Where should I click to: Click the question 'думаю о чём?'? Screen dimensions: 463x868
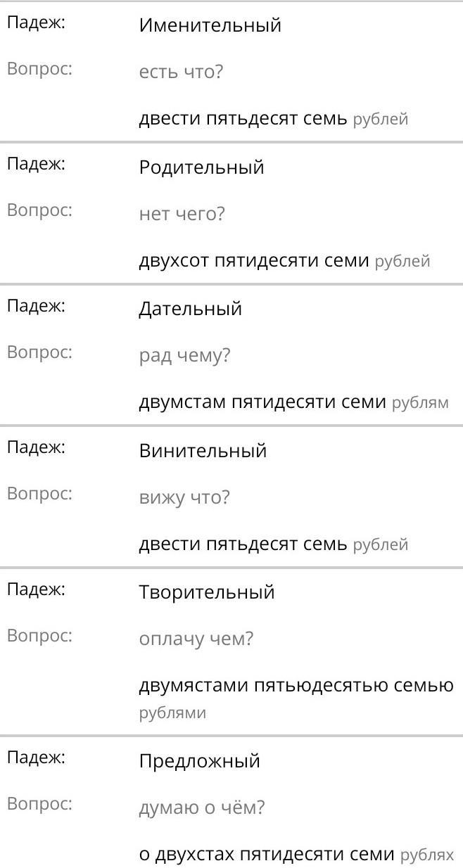pyautogui.click(x=202, y=808)
